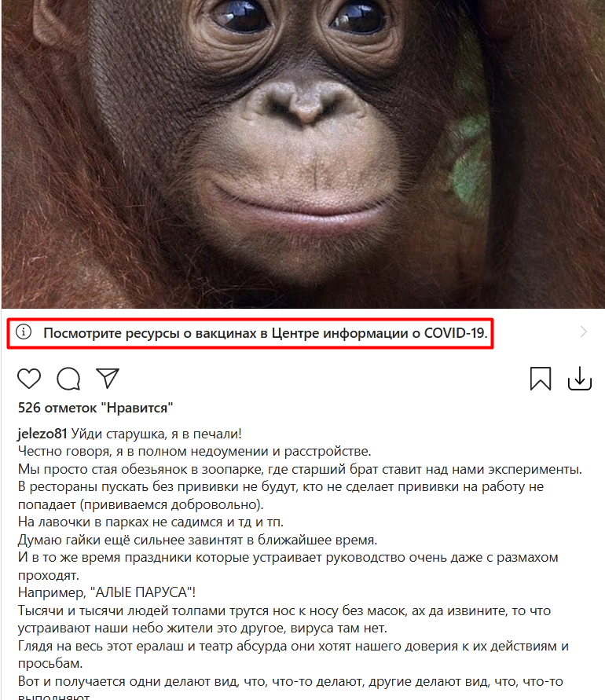Image resolution: width=605 pixels, height=700 pixels.
Task: Download the post using the arrow icon
Action: 580,379
